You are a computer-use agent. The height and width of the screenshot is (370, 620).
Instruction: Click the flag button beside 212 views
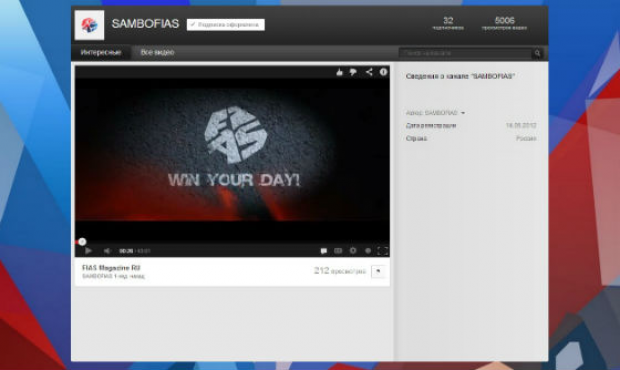pyautogui.click(x=378, y=271)
